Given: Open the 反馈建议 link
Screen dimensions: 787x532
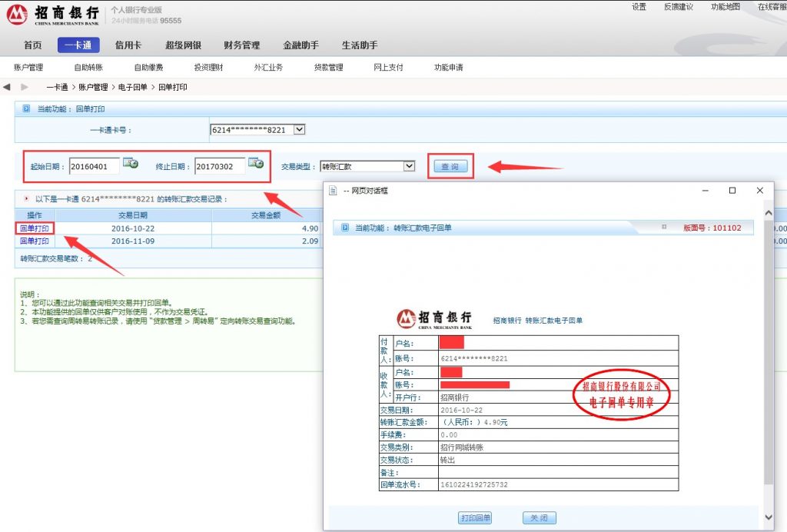Looking at the screenshot, I should coord(679,7).
